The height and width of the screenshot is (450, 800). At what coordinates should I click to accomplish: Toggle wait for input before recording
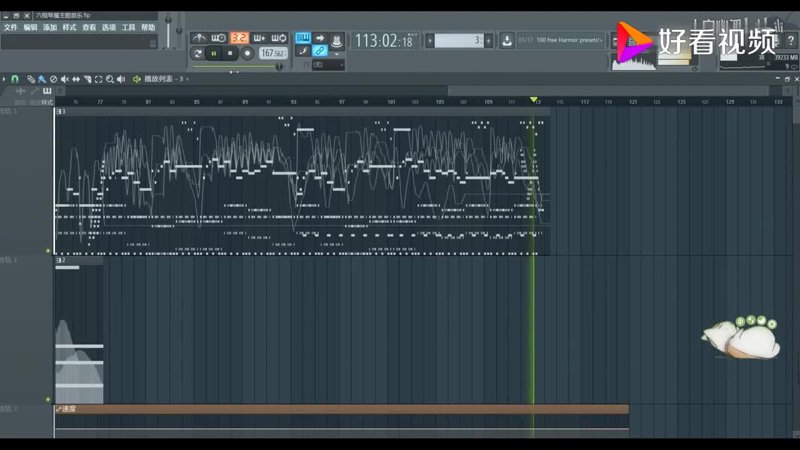coord(218,38)
